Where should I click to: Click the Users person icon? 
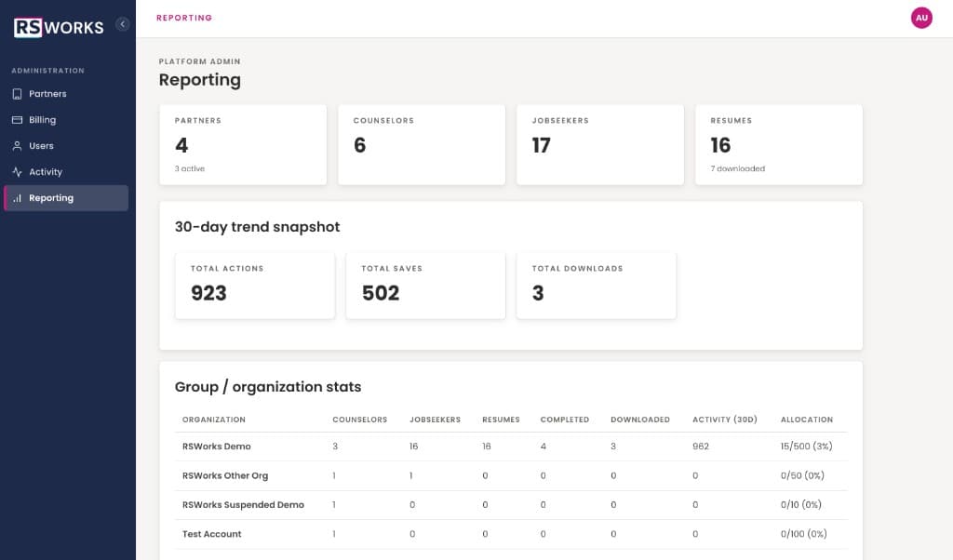click(17, 146)
